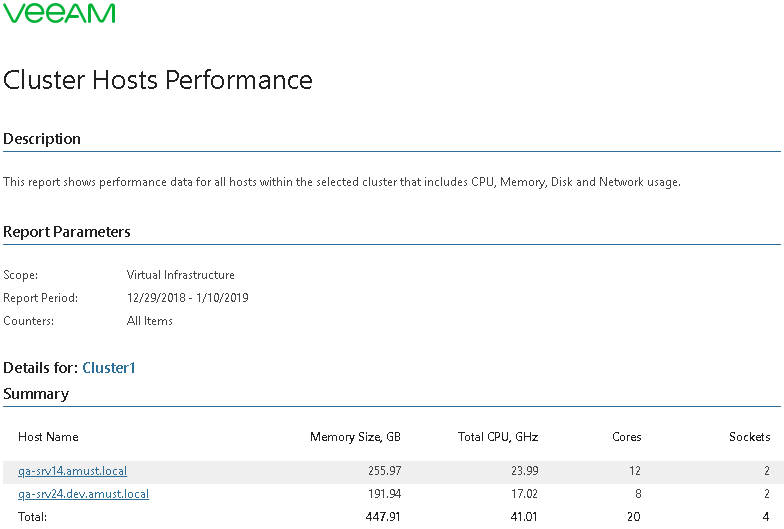
Task: Click the Memory Size, GB column header
Action: tap(356, 437)
